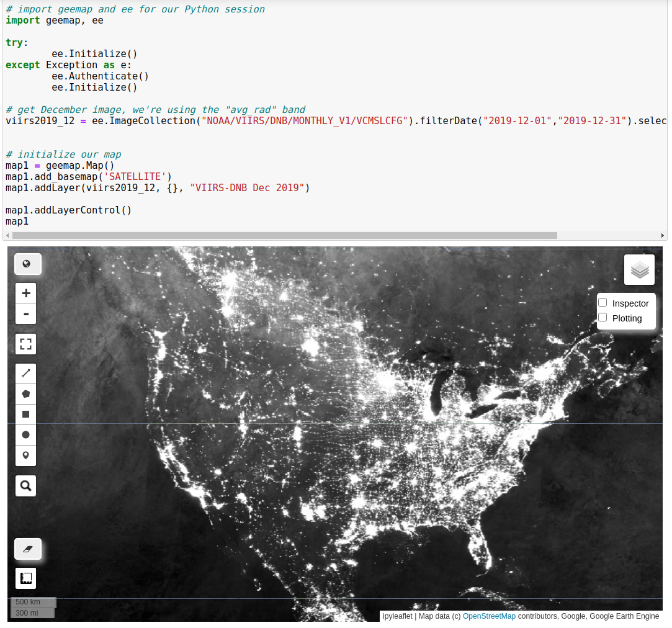Open the OpenStreetMap attribution link
This screenshot has height=628, width=672.
489,616
